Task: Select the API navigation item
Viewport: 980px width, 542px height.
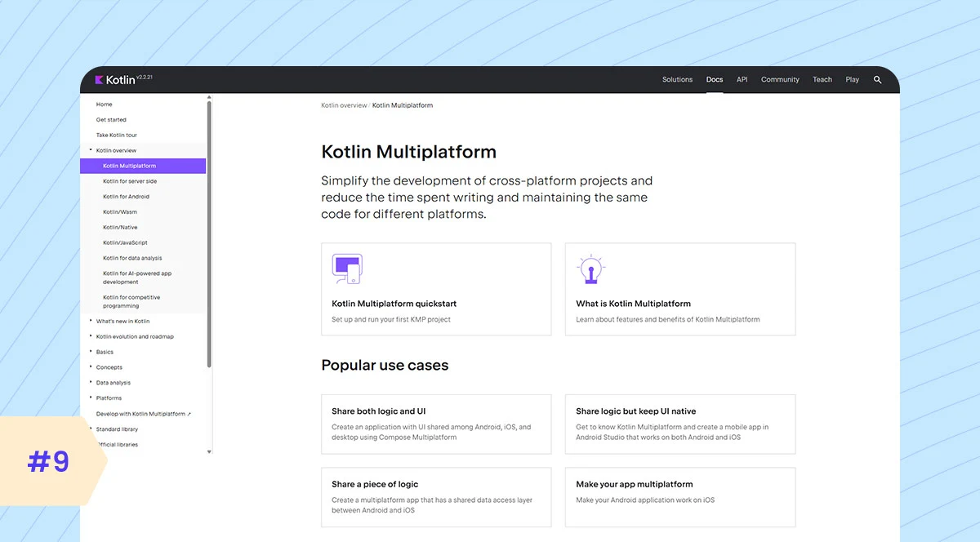Action: tap(742, 79)
